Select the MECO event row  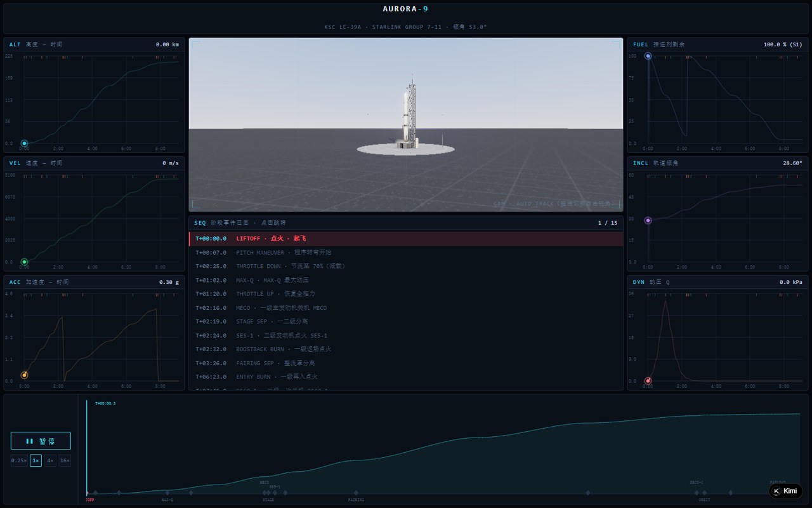(x=406, y=308)
